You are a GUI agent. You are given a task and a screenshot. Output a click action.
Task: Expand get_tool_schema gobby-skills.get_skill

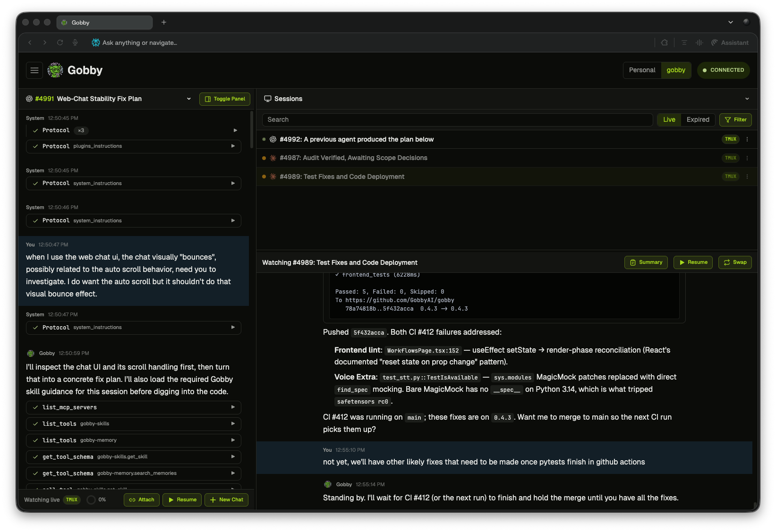tap(134, 457)
